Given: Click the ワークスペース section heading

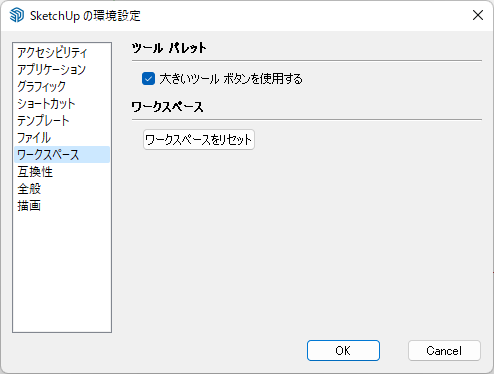Looking at the screenshot, I should pyautogui.click(x=167, y=107).
